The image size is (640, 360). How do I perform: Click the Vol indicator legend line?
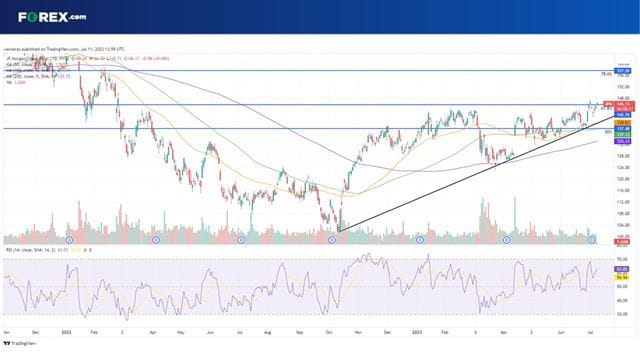[x=16, y=82]
